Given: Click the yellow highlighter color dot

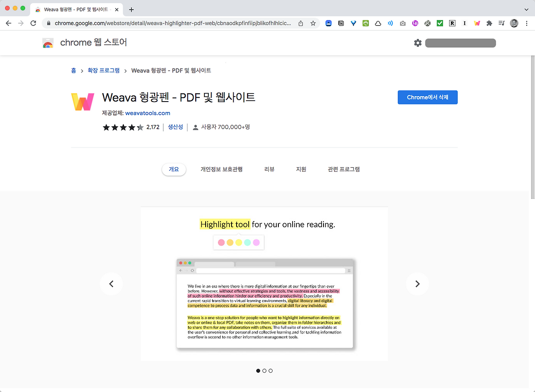Looking at the screenshot, I should (x=239, y=242).
